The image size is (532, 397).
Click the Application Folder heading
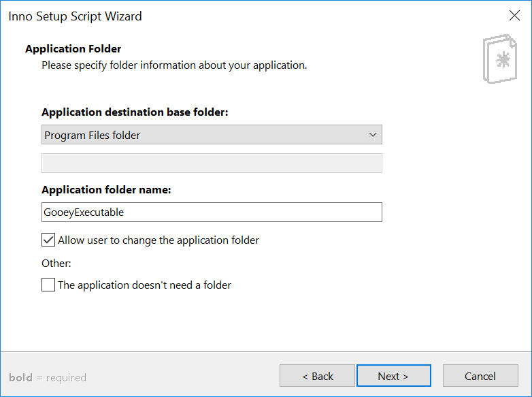click(73, 49)
